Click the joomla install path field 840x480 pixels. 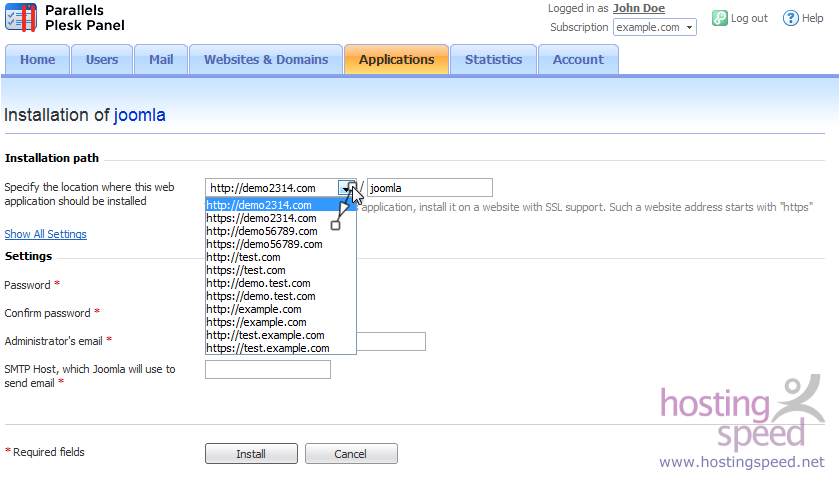pyautogui.click(x=430, y=188)
